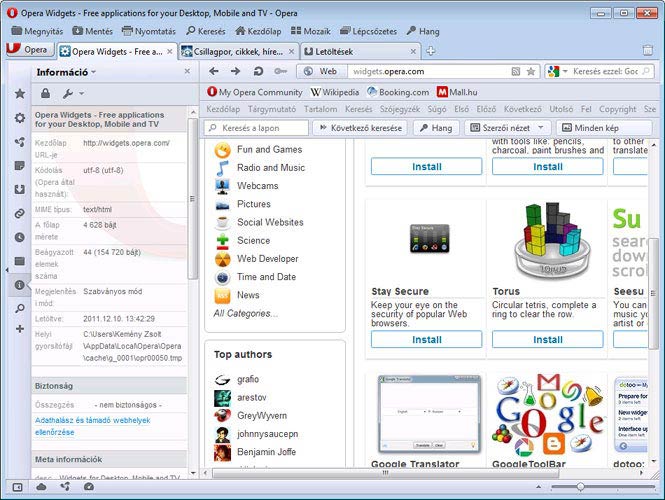
Task: Click Nyomtatás in the main toolbar
Action: pyautogui.click(x=148, y=31)
